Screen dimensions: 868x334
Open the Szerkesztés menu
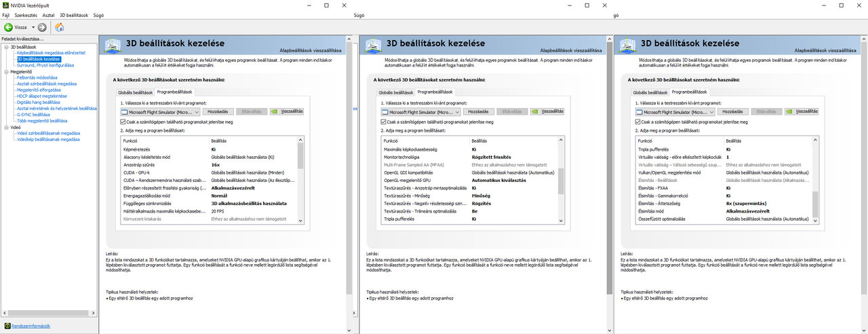click(25, 14)
